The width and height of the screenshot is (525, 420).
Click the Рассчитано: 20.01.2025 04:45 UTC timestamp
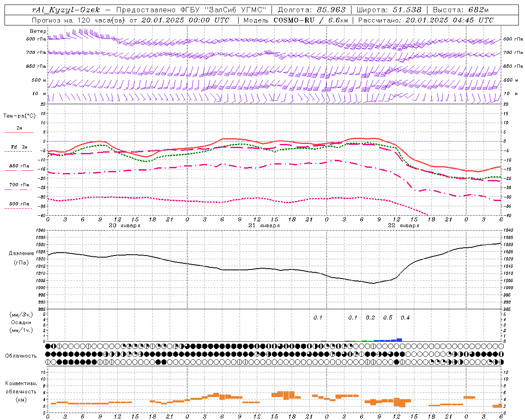point(426,20)
